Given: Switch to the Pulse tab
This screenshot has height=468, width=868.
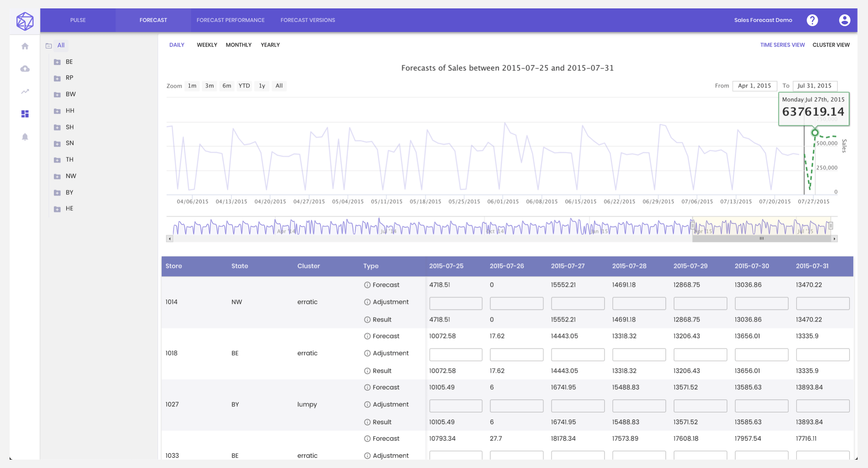Looking at the screenshot, I should (x=78, y=20).
